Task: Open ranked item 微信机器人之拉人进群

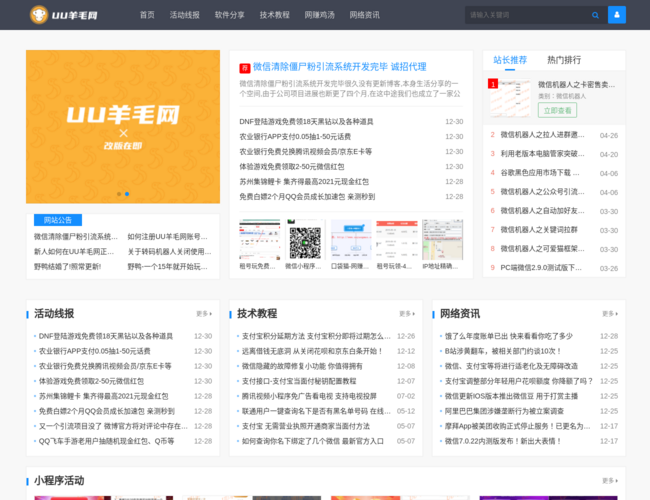Action: (x=542, y=135)
